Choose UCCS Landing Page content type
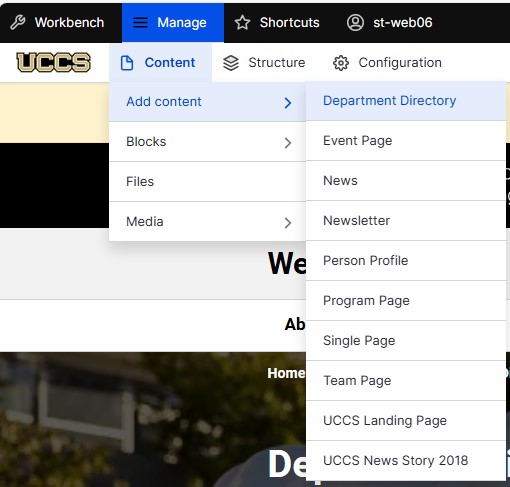Viewport: 510px width, 487px height. point(406,421)
